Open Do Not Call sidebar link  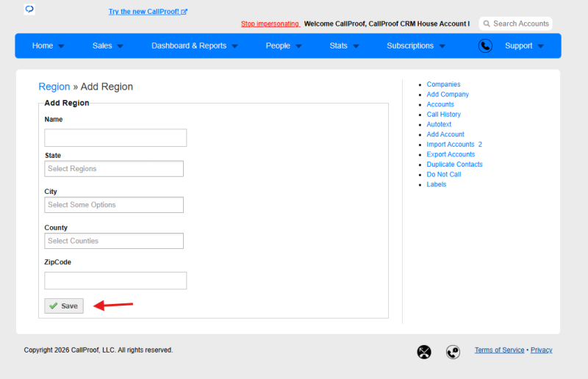444,174
